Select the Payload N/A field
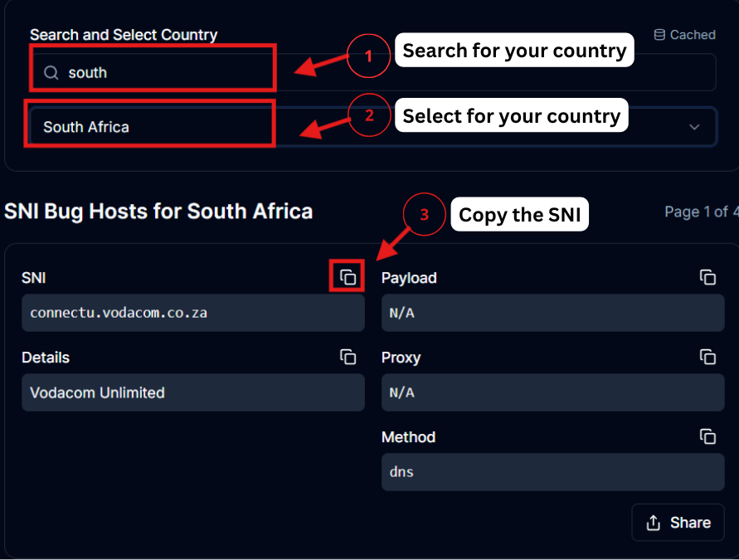The height and width of the screenshot is (560, 739). click(x=552, y=313)
